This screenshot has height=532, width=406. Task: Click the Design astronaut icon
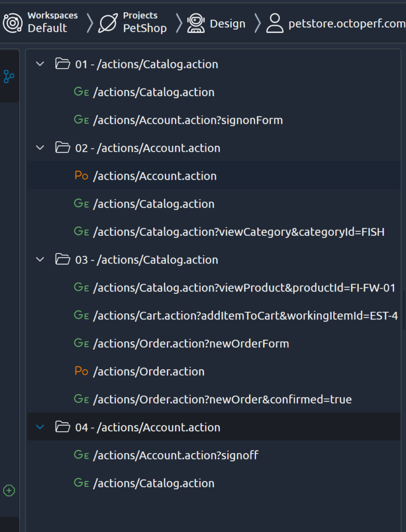click(x=196, y=23)
